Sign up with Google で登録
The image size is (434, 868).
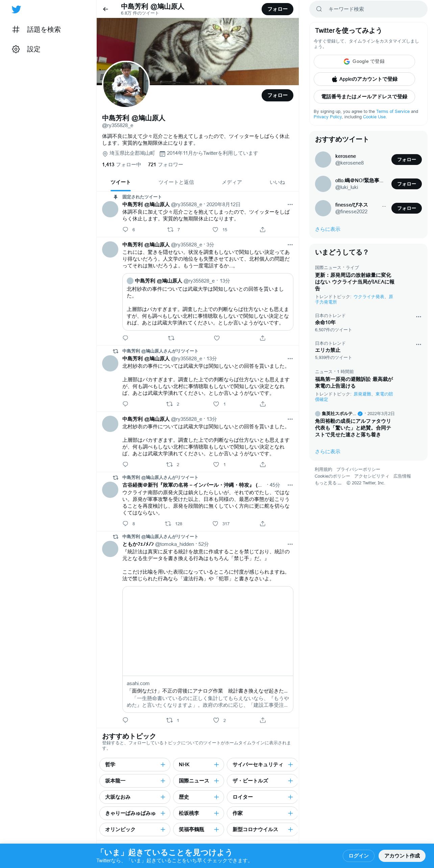click(364, 62)
